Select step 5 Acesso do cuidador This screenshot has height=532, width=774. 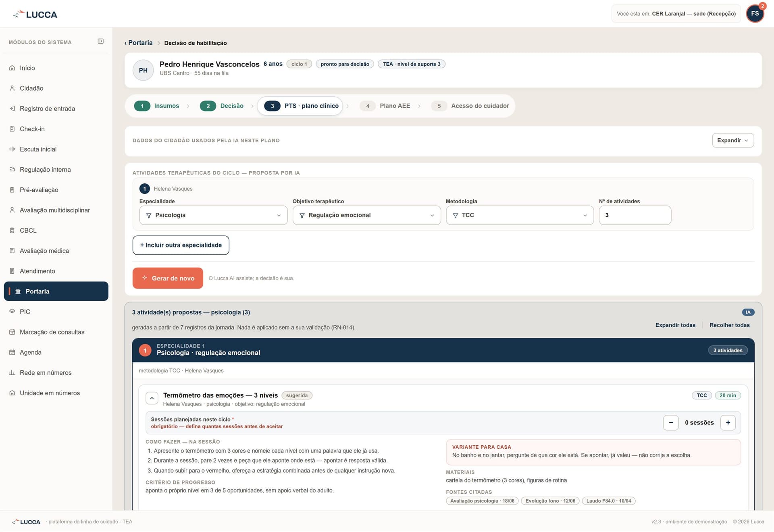(x=470, y=106)
